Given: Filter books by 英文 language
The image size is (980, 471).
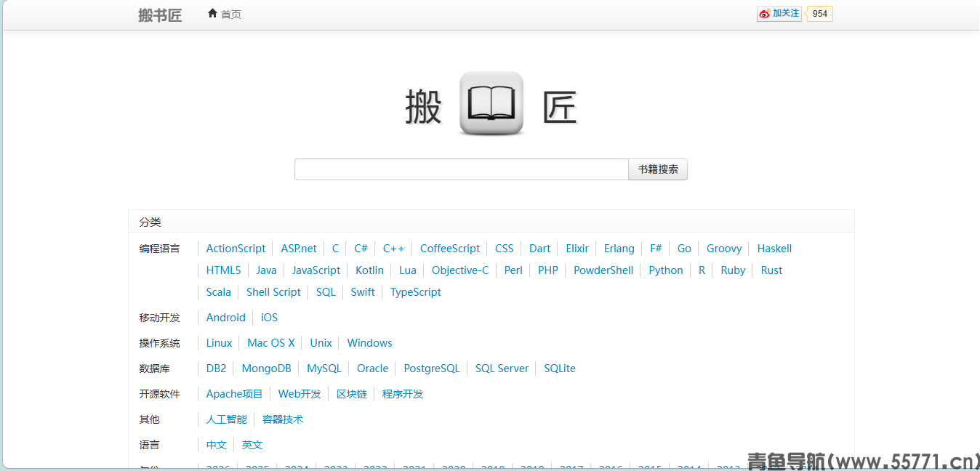Looking at the screenshot, I should [252, 445].
